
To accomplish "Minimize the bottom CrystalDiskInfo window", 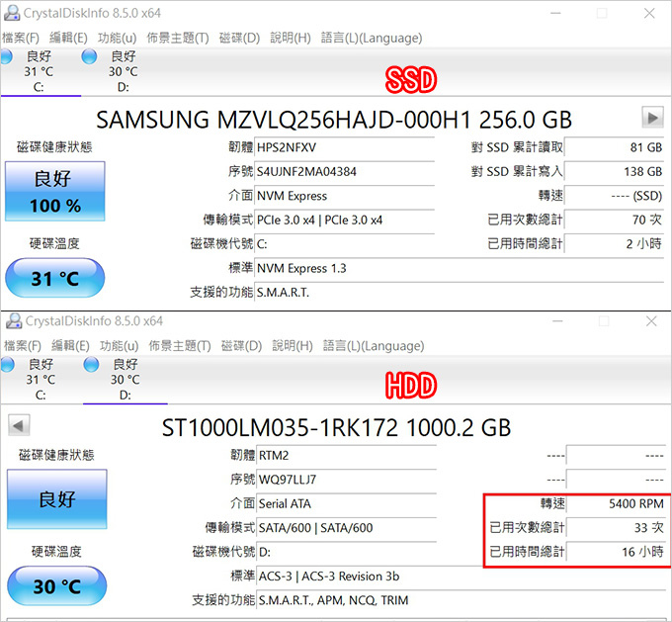I will [557, 320].
